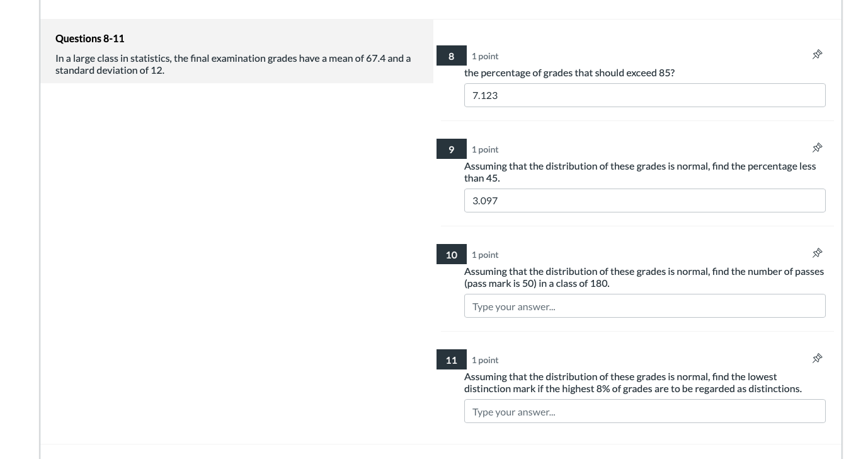Click the "1 point" label on question 8
The width and height of the screenshot is (868, 459).
(484, 55)
